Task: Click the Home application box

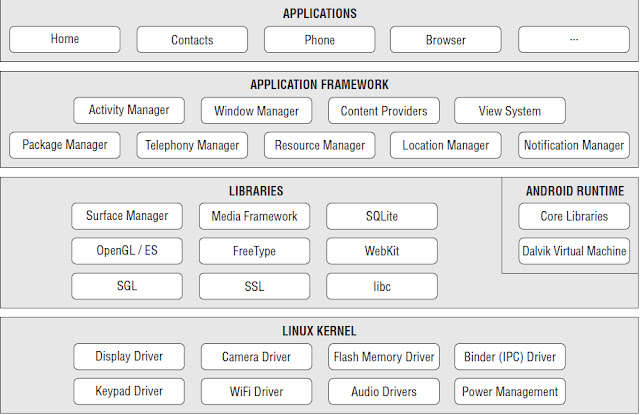Action: pyautogui.click(x=65, y=40)
